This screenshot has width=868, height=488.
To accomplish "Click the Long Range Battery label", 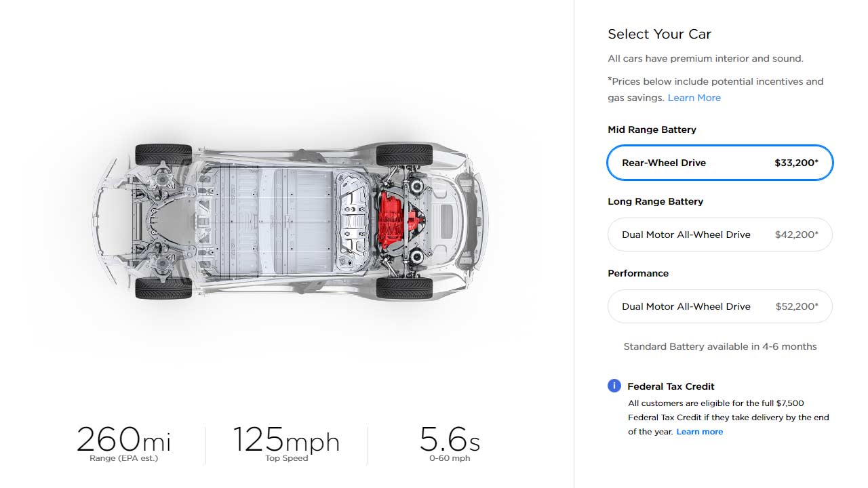I will click(655, 201).
